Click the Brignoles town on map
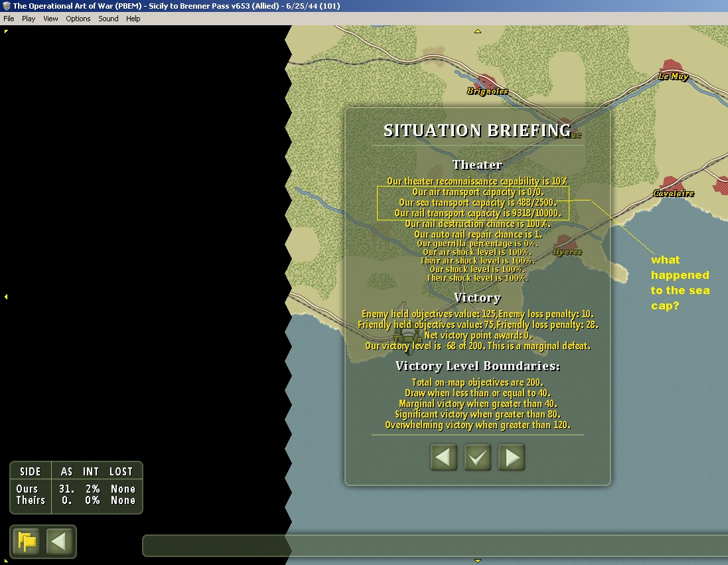This screenshot has width=728, height=565. (x=486, y=83)
